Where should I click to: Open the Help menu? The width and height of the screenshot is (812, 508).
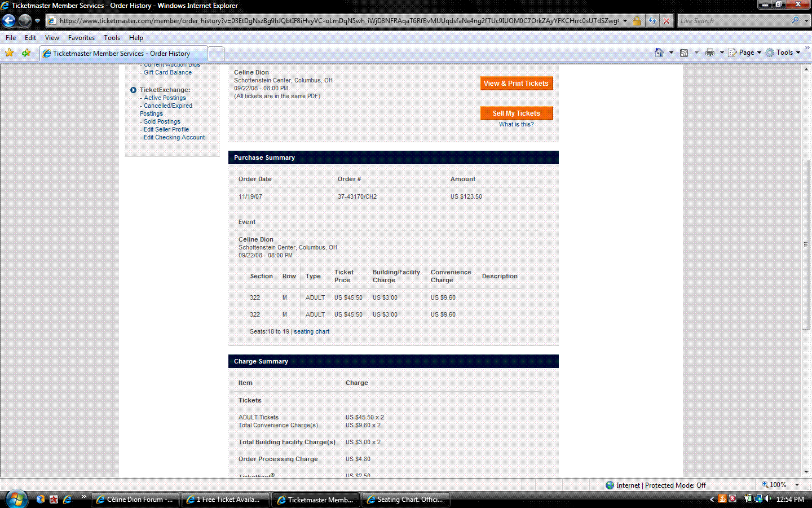click(136, 38)
